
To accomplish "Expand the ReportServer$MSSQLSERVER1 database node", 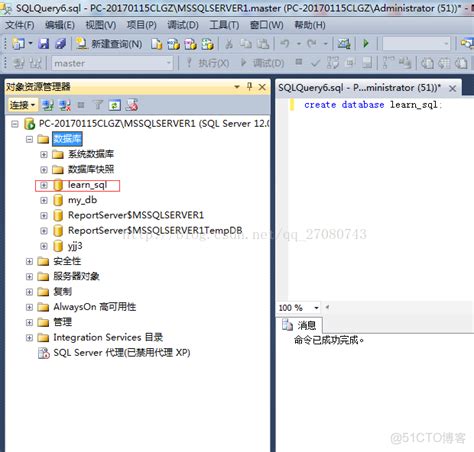I will (x=44, y=216).
